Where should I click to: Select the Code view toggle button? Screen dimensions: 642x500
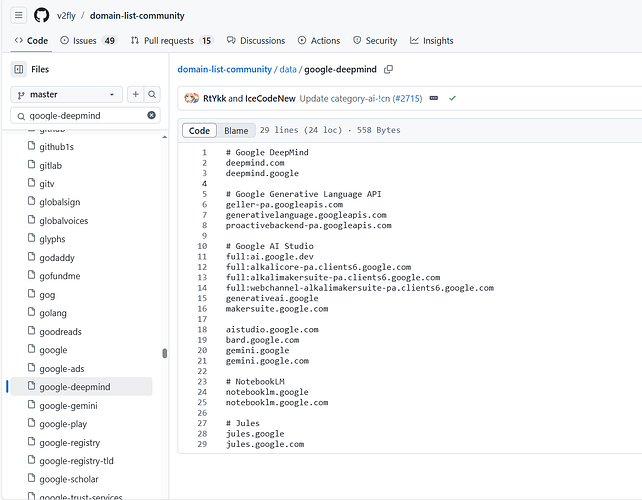point(199,131)
